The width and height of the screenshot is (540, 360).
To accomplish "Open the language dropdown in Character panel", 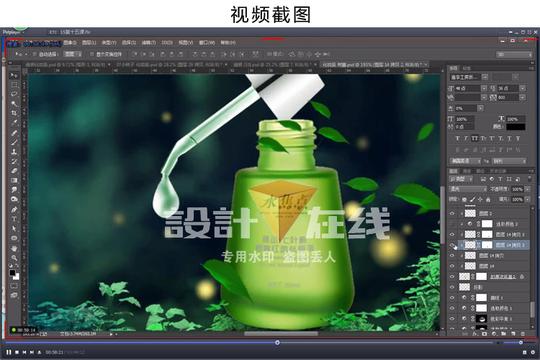I will tap(465, 161).
